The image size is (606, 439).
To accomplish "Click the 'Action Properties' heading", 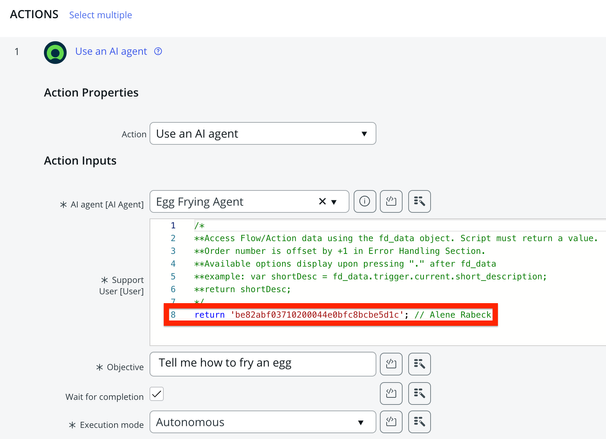I will click(91, 93).
